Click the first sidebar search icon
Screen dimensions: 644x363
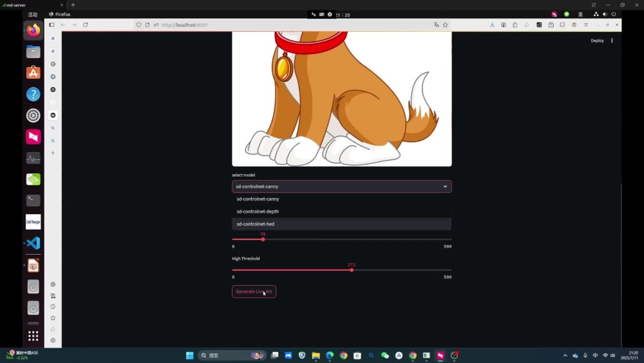pos(53,128)
